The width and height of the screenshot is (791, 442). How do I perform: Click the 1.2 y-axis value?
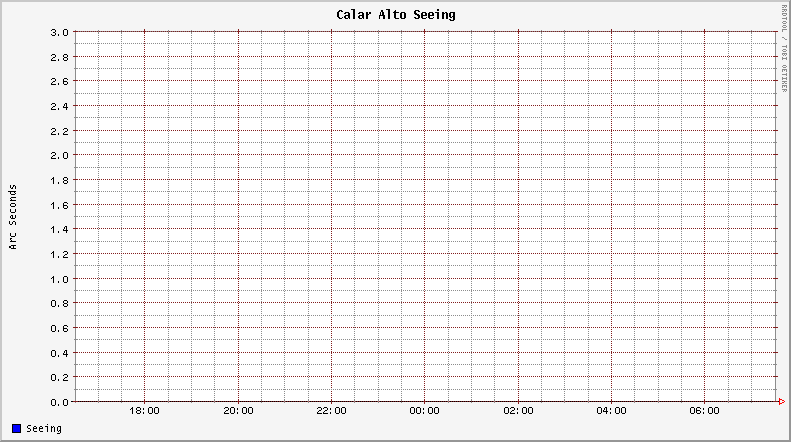(x=59, y=254)
